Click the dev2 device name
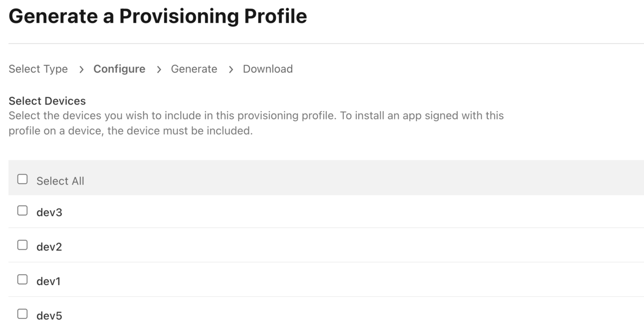 [x=49, y=247]
